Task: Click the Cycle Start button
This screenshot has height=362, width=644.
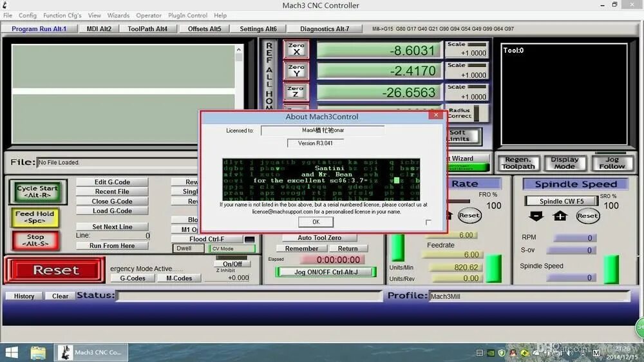Action: [37, 191]
